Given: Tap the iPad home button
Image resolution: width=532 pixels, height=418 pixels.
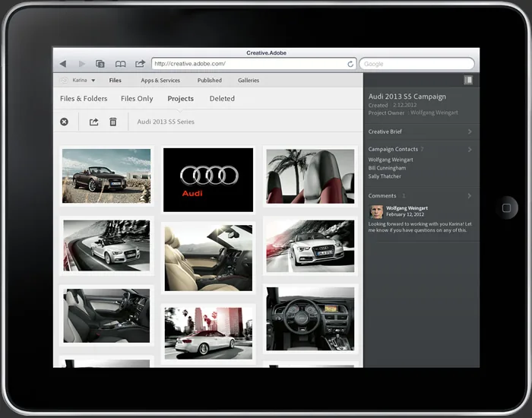Looking at the screenshot, I should point(506,207).
